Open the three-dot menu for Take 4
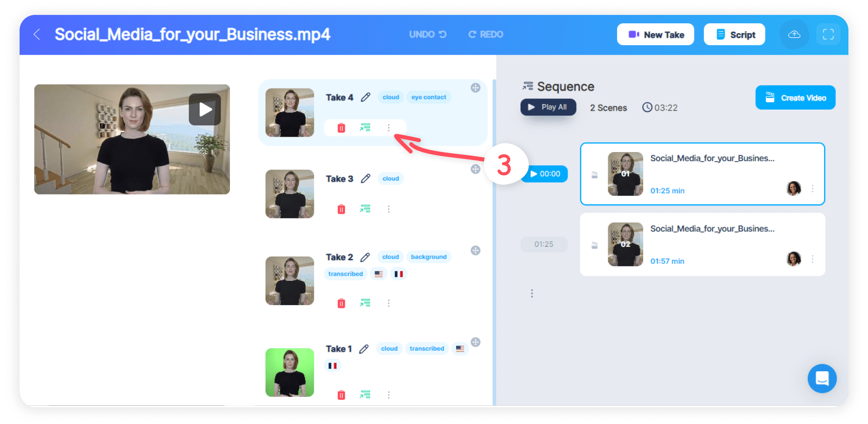This screenshot has height=424, width=868. 389,128
